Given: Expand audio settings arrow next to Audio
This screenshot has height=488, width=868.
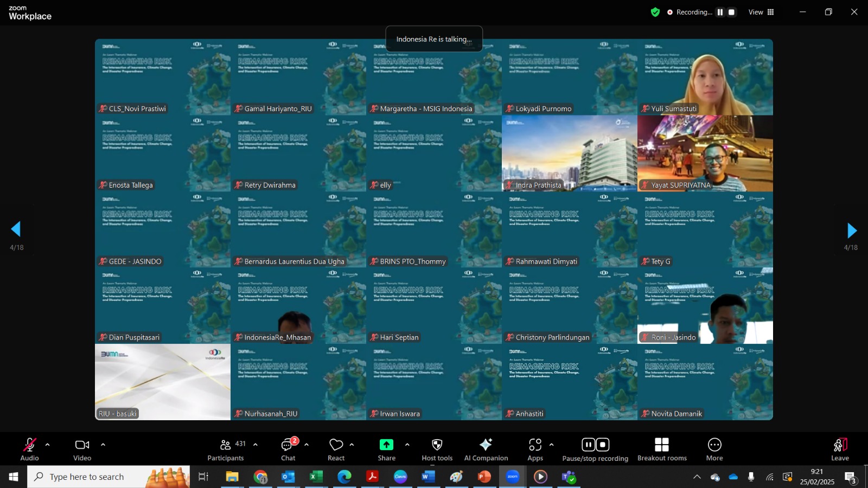Looking at the screenshot, I should click(x=48, y=445).
